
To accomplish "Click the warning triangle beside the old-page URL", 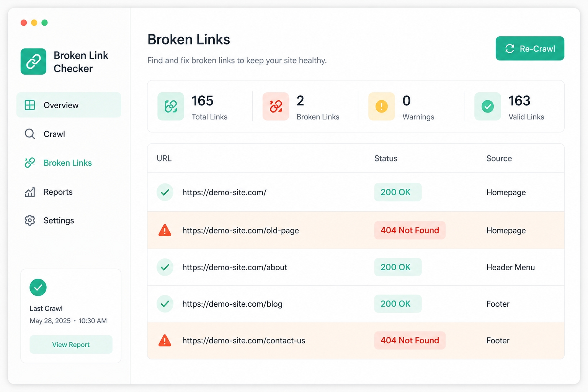I will [x=165, y=230].
